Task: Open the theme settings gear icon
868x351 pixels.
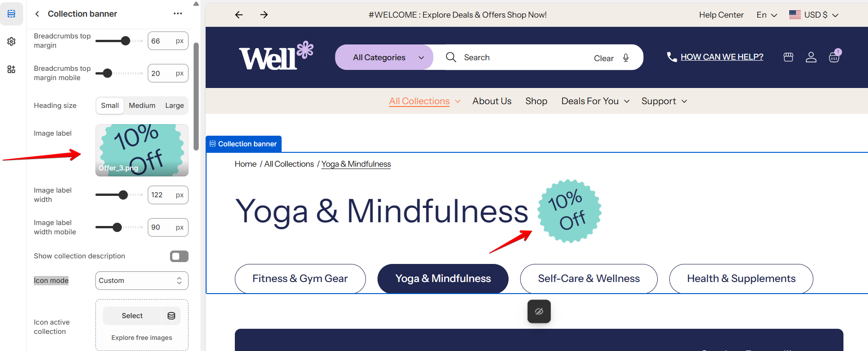Action: [x=12, y=42]
